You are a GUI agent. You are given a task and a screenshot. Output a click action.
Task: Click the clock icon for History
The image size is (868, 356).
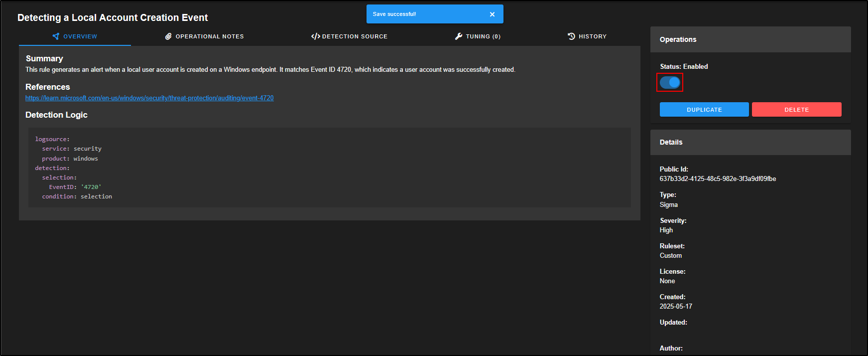pyautogui.click(x=571, y=36)
